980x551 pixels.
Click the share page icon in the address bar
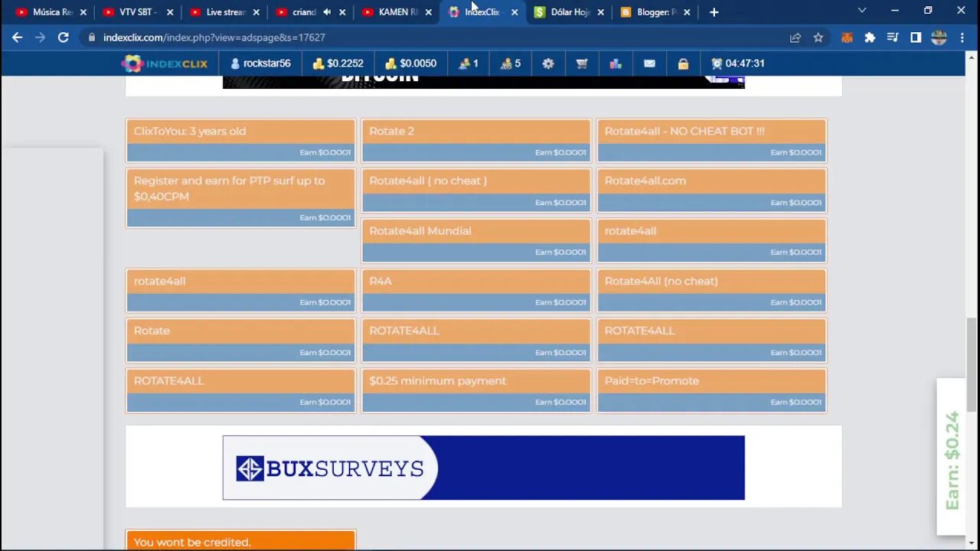(795, 37)
